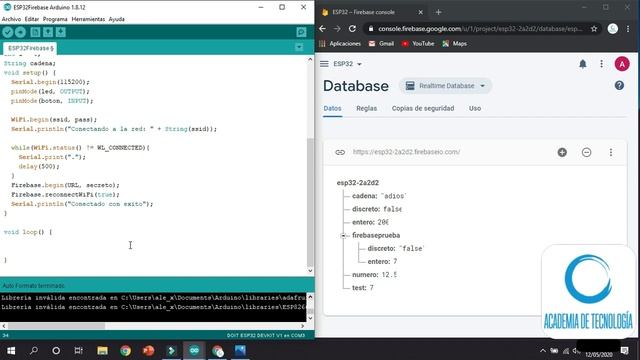The width and height of the screenshot is (640, 360).
Task: Open the Realtime Database type dropdown
Action: click(x=445, y=86)
